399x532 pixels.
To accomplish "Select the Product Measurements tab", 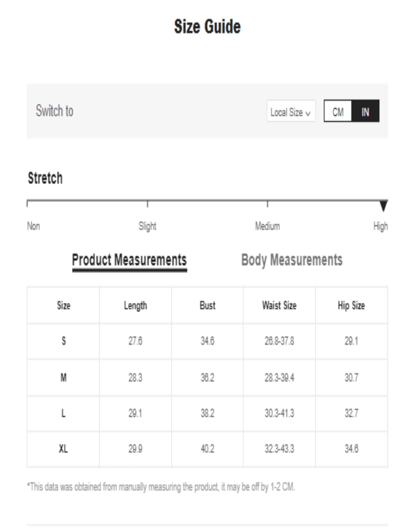I will [x=129, y=260].
